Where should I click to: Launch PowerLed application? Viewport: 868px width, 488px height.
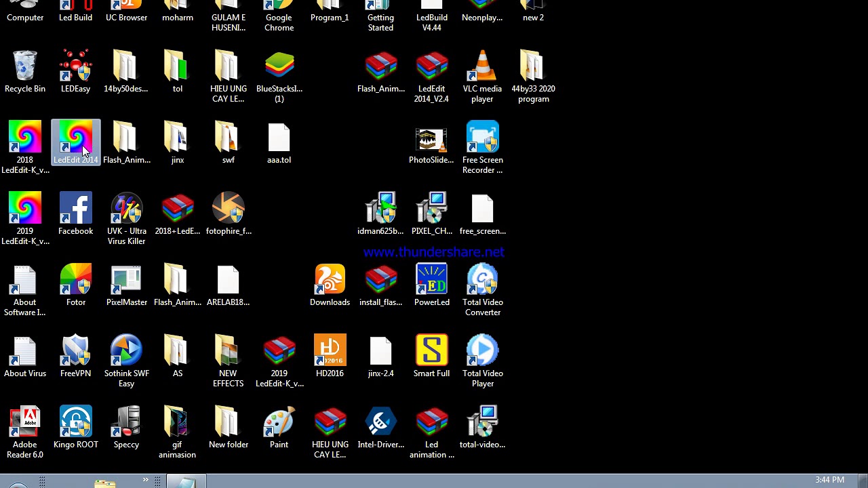click(x=432, y=285)
